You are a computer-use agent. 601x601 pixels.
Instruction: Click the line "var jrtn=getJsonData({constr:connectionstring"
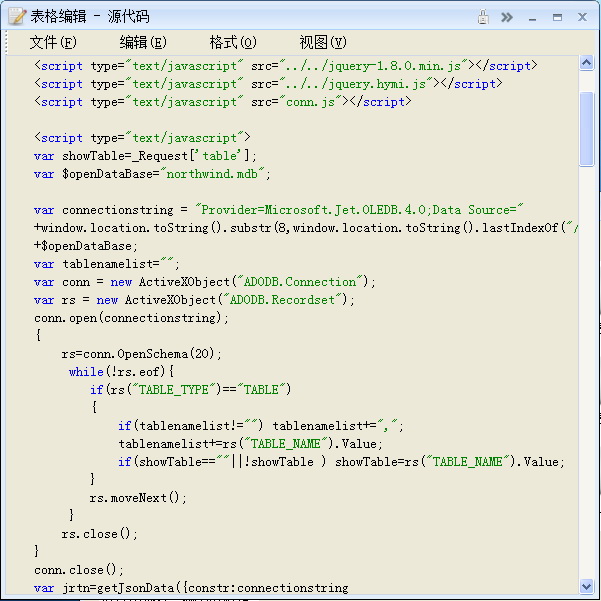[191, 588]
